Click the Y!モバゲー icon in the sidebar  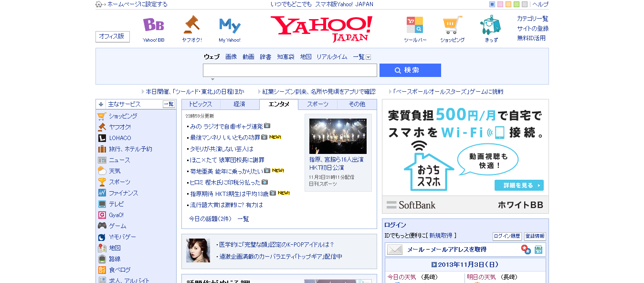(x=102, y=237)
